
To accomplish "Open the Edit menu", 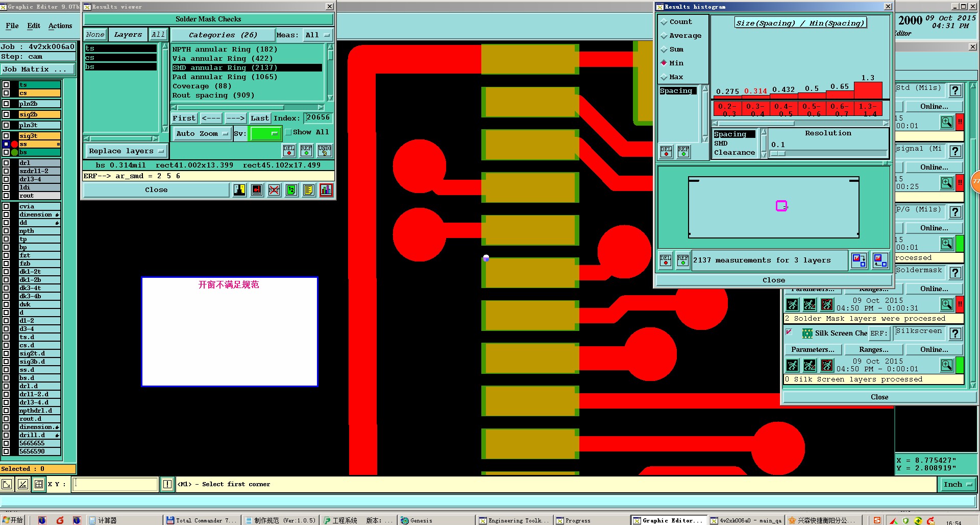I will tap(34, 26).
